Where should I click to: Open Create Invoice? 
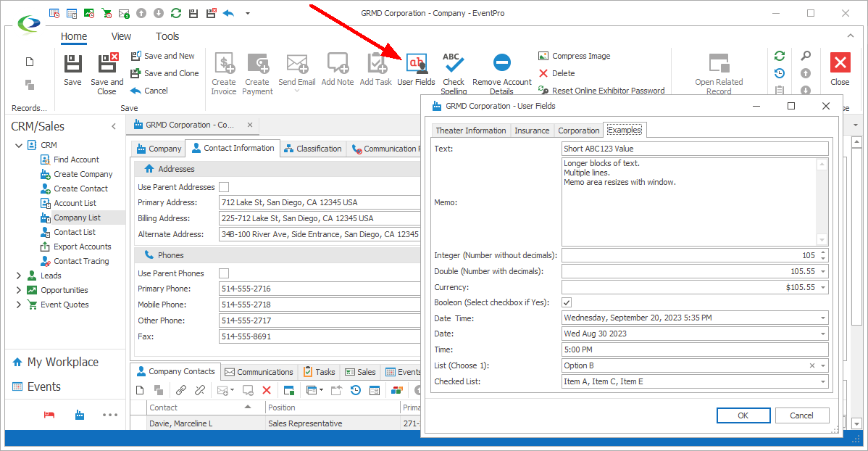pyautogui.click(x=224, y=74)
